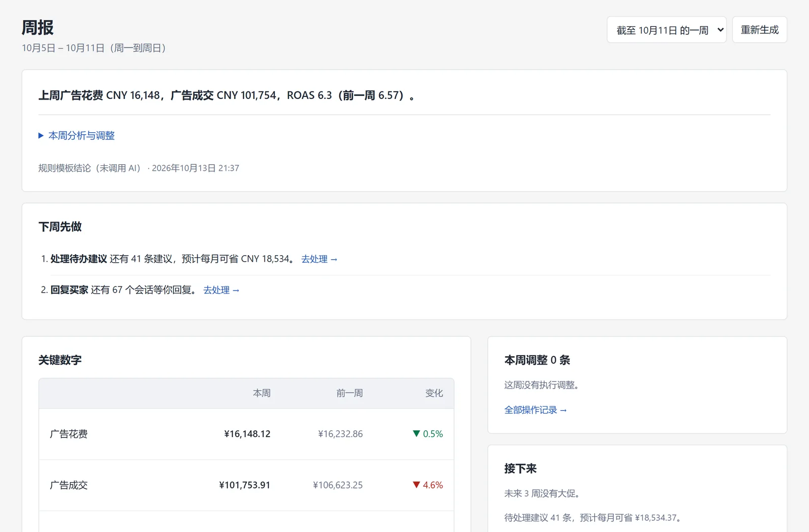Select the value ¥101,753.91
This screenshot has height=532, width=809.
(x=245, y=485)
